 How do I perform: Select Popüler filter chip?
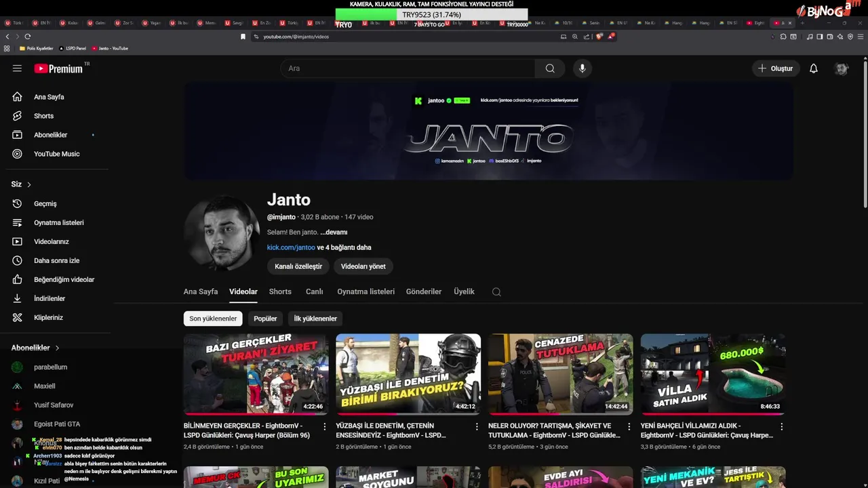265,319
